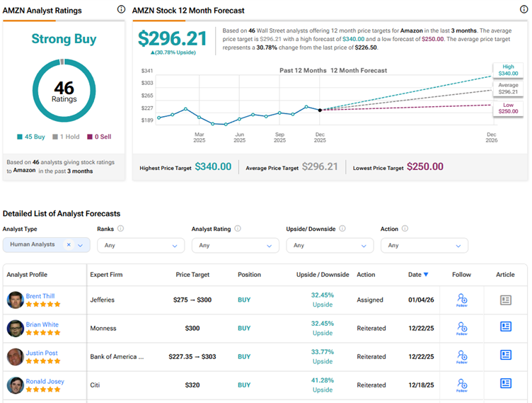
Task: Open Ronald Josey's article icon
Action: [506, 383]
